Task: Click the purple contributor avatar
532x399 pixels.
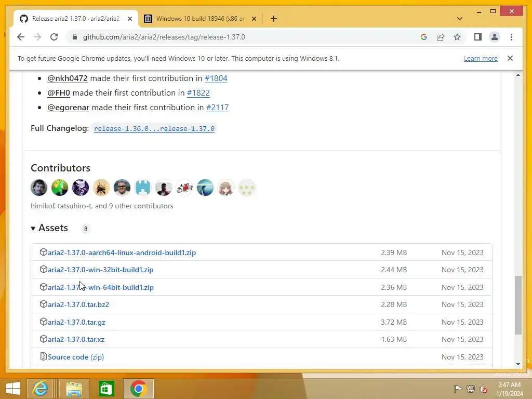Action: tap(81, 188)
